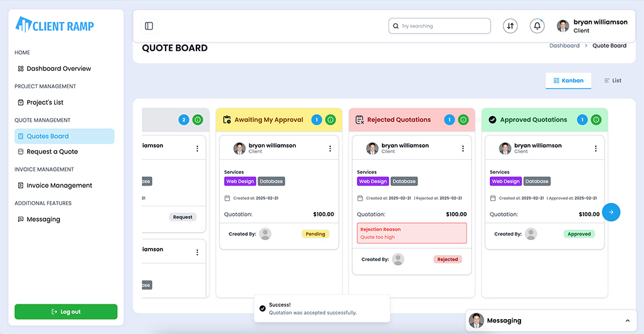This screenshot has height=334, width=644.
Task: Click the Log out button
Action: coord(66,312)
